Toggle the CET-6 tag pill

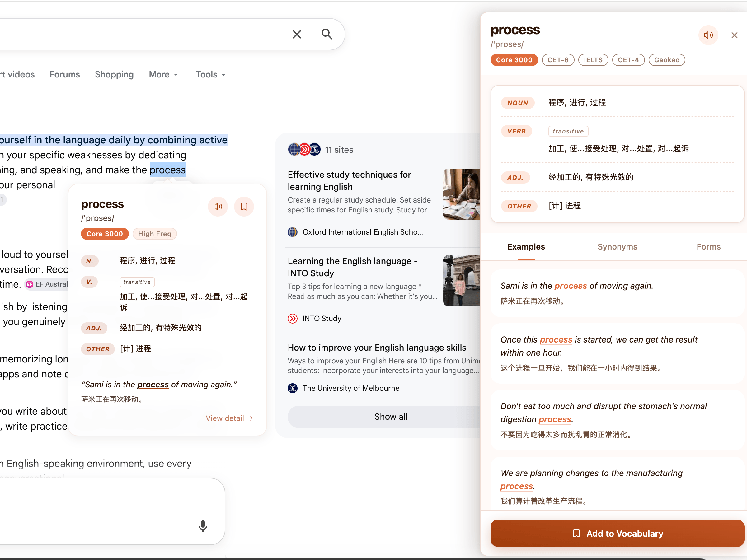[x=558, y=60]
